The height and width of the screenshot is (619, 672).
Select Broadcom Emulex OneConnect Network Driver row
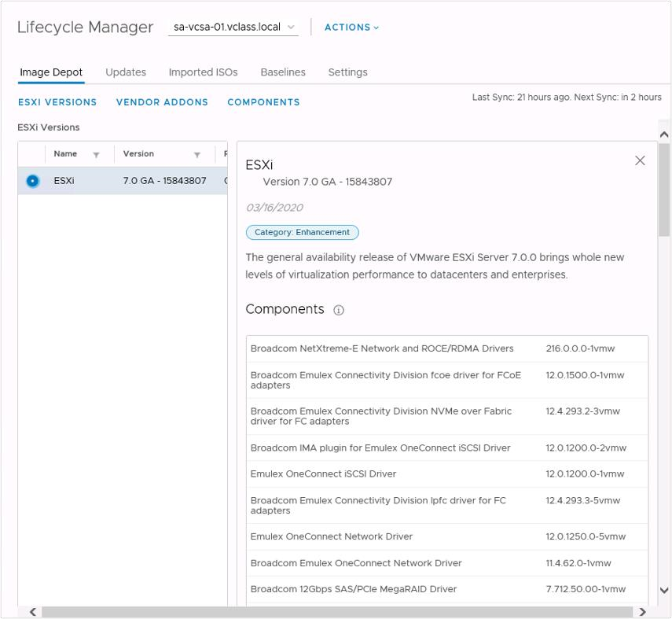pos(447,563)
